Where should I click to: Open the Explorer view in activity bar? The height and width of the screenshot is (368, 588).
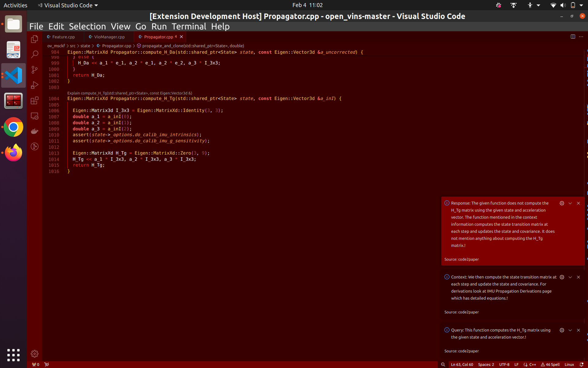coord(35,39)
